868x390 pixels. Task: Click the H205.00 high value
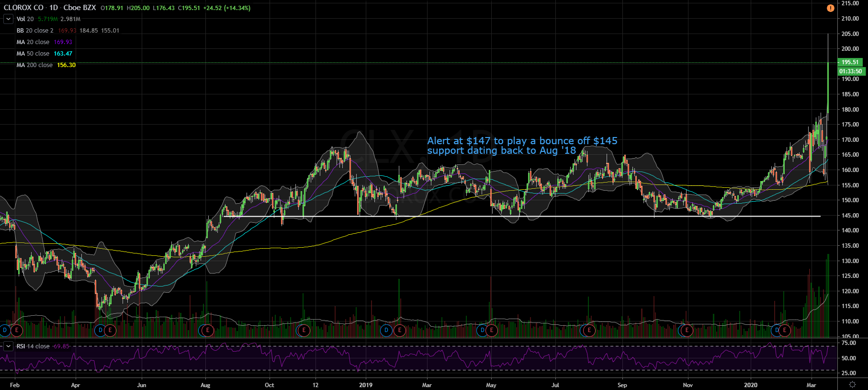pyautogui.click(x=138, y=8)
